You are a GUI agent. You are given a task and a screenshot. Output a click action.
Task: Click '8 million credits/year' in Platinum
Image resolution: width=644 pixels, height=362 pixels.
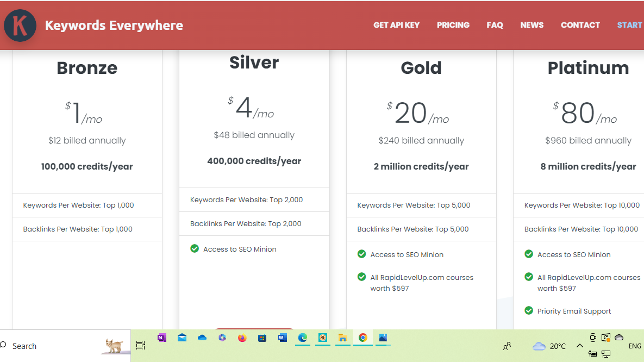tap(588, 166)
